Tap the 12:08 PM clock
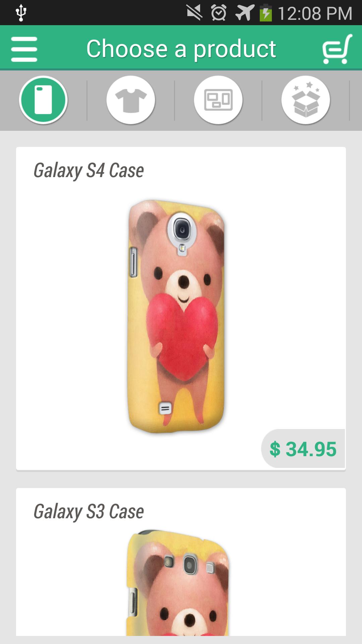This screenshot has width=362, height=644. point(315,13)
